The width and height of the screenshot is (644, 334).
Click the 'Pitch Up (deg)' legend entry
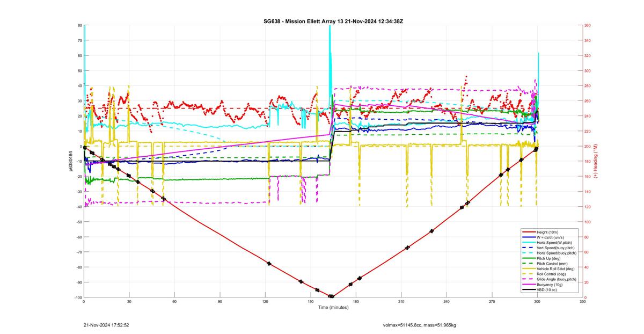click(x=549, y=258)
